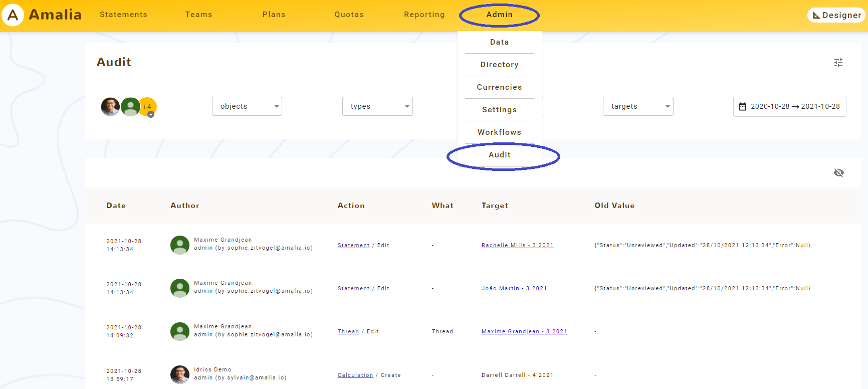The height and width of the screenshot is (389, 868).
Task: Go to the Reporting tab
Action: point(424,15)
